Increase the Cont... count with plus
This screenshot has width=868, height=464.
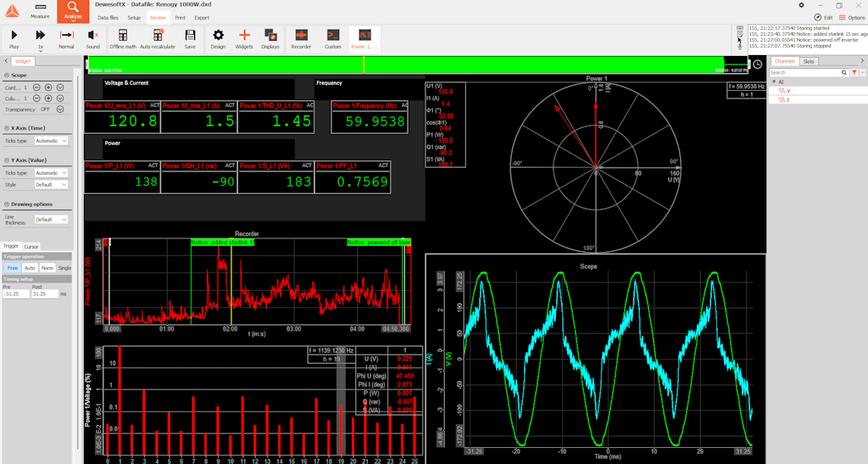point(48,87)
